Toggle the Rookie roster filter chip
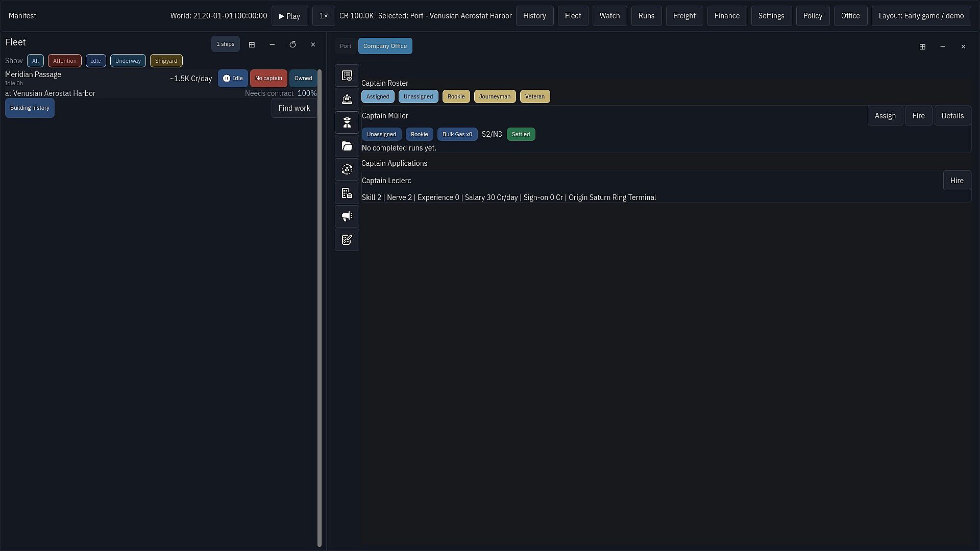Image resolution: width=980 pixels, height=551 pixels. point(456,97)
